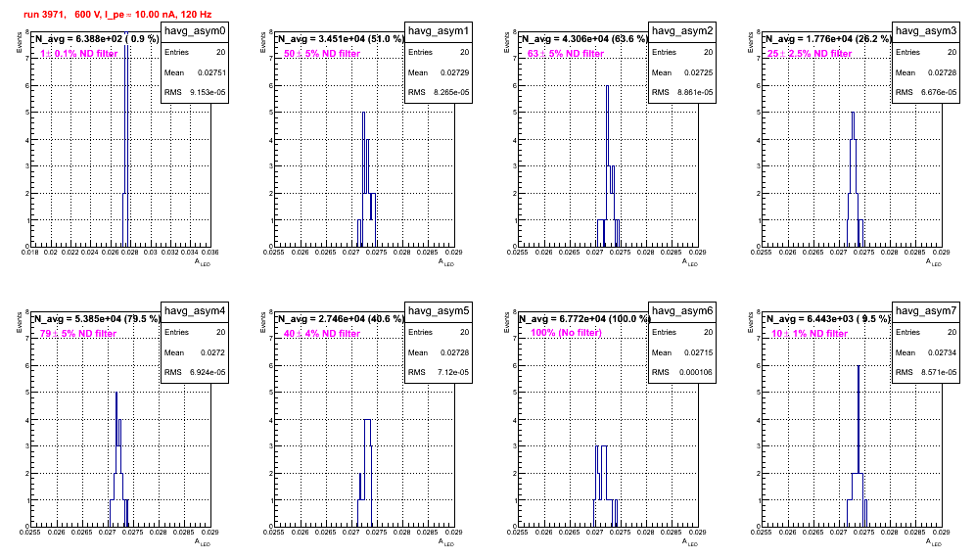Click the N_avg = 3.451e+04 label
Viewport: 975px width, 560px height.
[340, 39]
